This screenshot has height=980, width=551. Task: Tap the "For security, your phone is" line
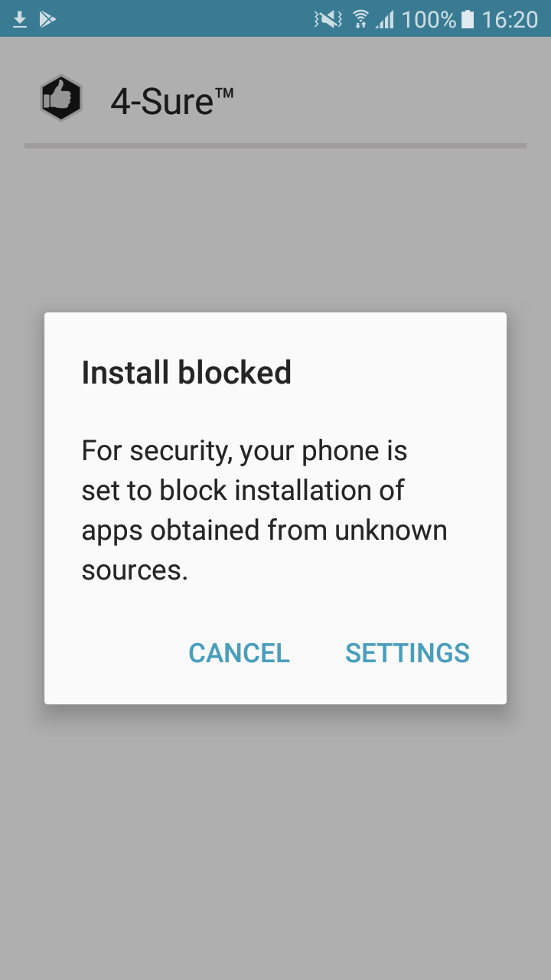(244, 452)
